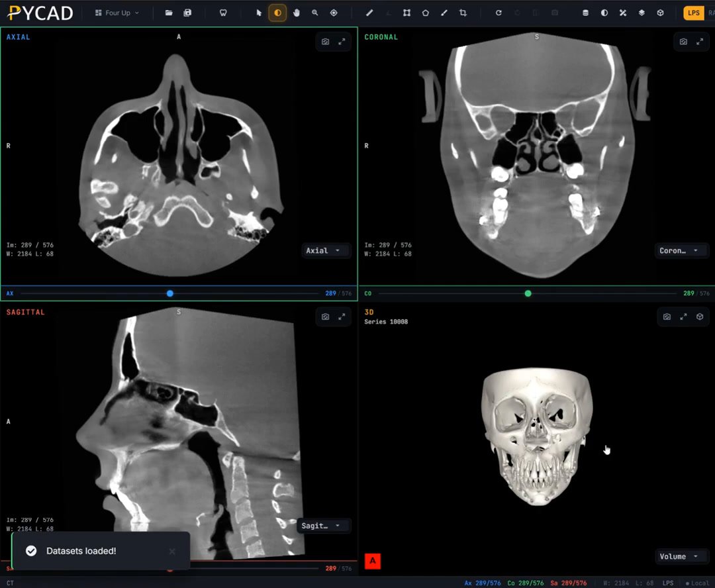Viewport: 715px width, 588px height.
Task: Click the Coronal Im: 289 / 576 readout
Action: click(x=387, y=245)
